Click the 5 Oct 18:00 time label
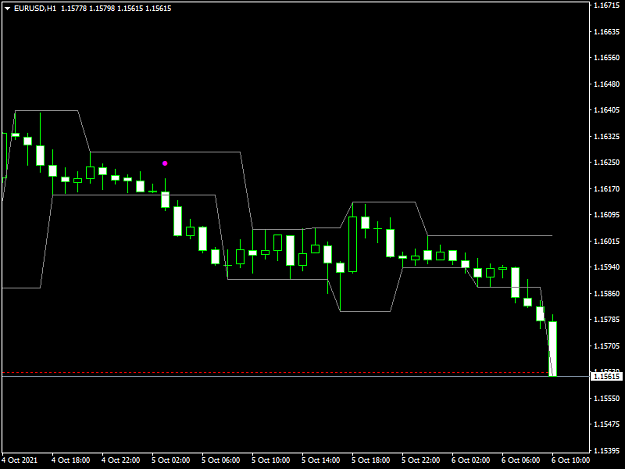 (x=371, y=460)
